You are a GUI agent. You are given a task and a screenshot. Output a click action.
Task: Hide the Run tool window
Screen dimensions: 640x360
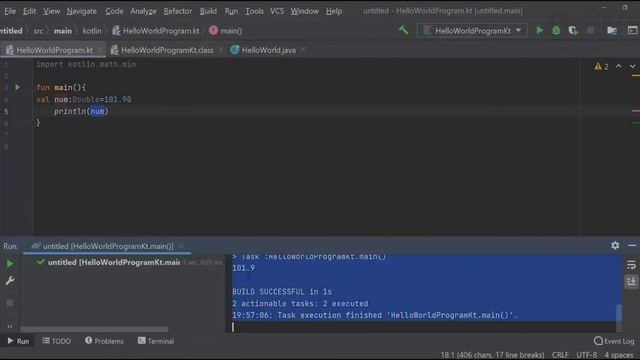632,245
